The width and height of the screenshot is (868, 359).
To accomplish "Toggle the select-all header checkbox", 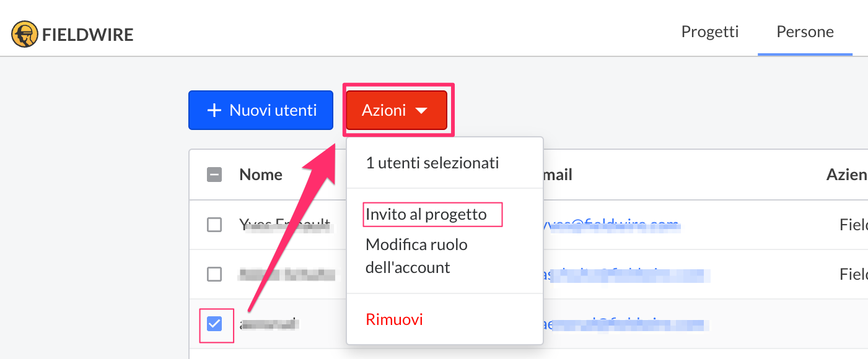I will click(x=214, y=175).
